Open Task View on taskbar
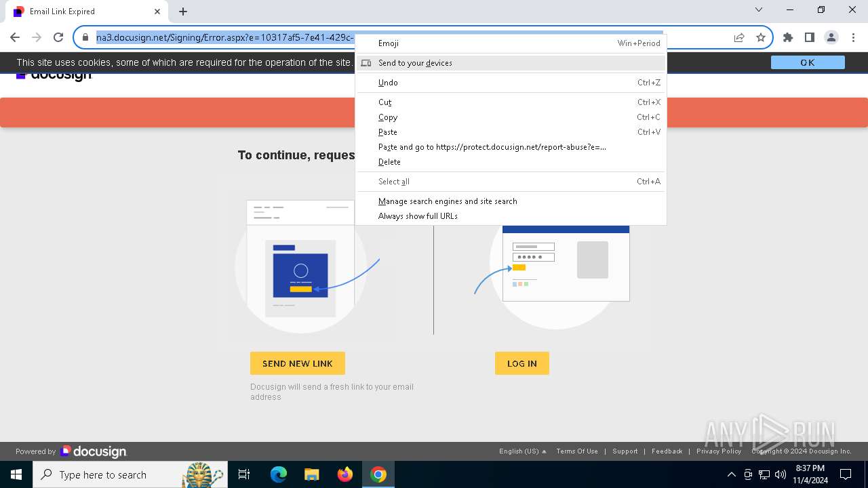Screen dimensions: 868x488 click(x=244, y=474)
